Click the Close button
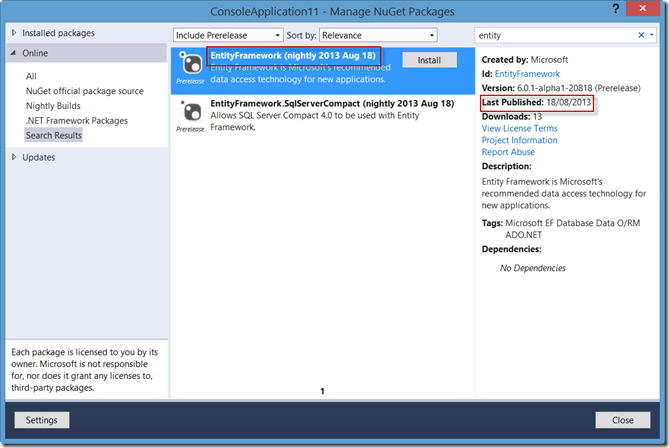This screenshot has width=669, height=448. 623,420
